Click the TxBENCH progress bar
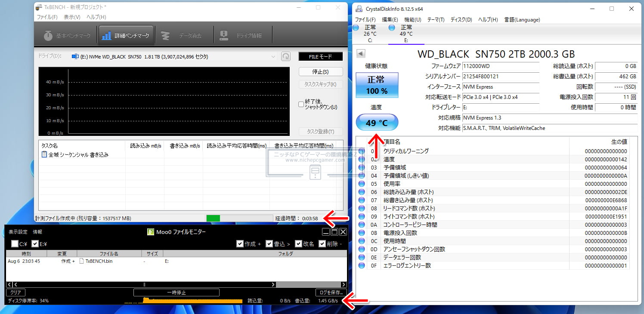Image resolution: width=644 pixels, height=314 pixels. (x=239, y=219)
